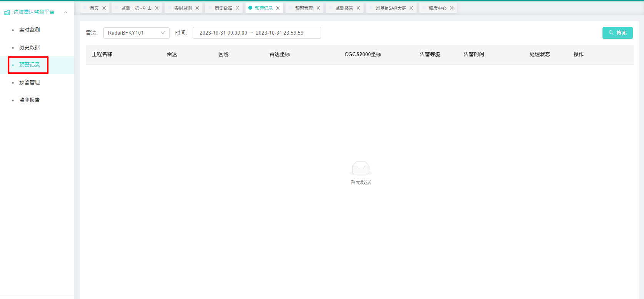The width and height of the screenshot is (644, 299).
Task: Switch to the 监测一览 - 矿山 tab
Action: tap(136, 8)
